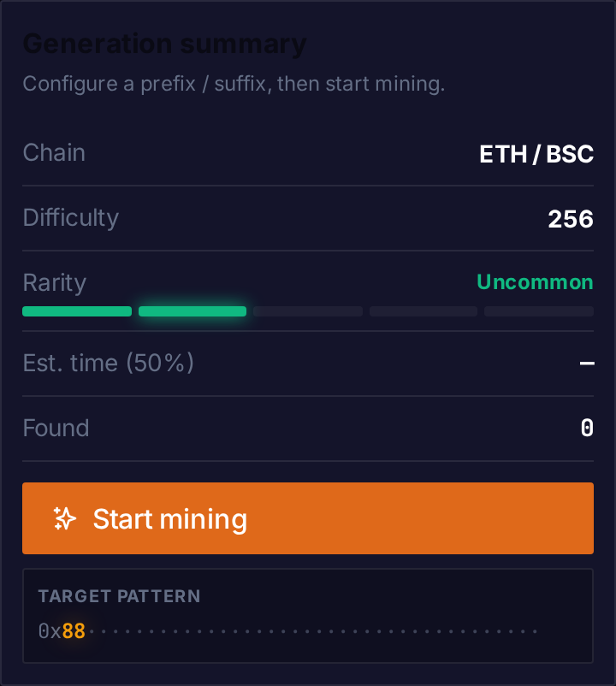Image resolution: width=616 pixels, height=686 pixels.
Task: Click the sparkle icon in Start mining
Action: pos(65,518)
